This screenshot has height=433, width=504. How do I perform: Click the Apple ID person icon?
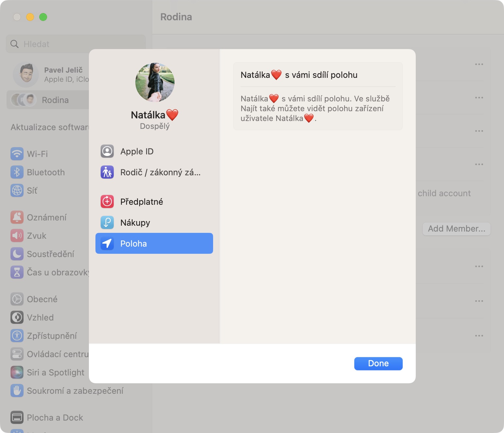tap(107, 151)
